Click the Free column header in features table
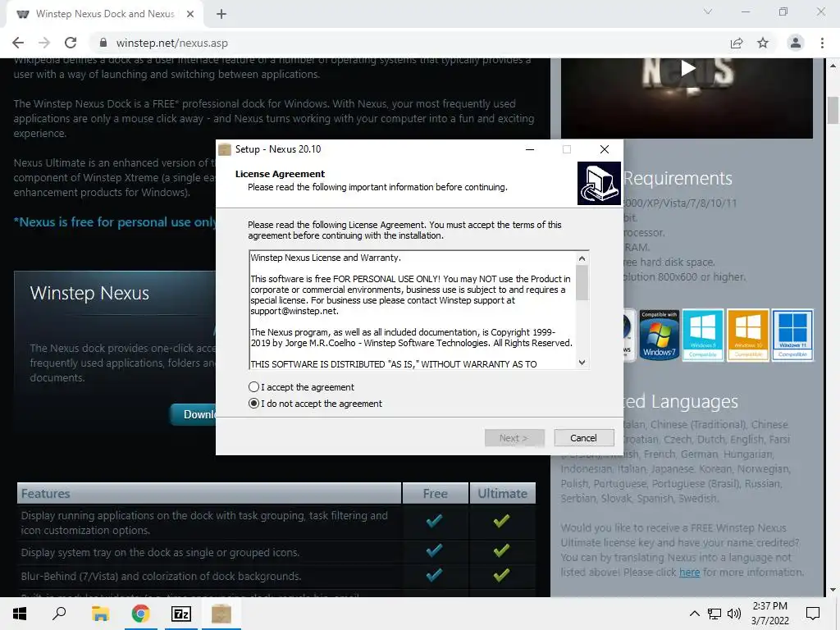Screen dimensions: 840x630 click(x=435, y=493)
